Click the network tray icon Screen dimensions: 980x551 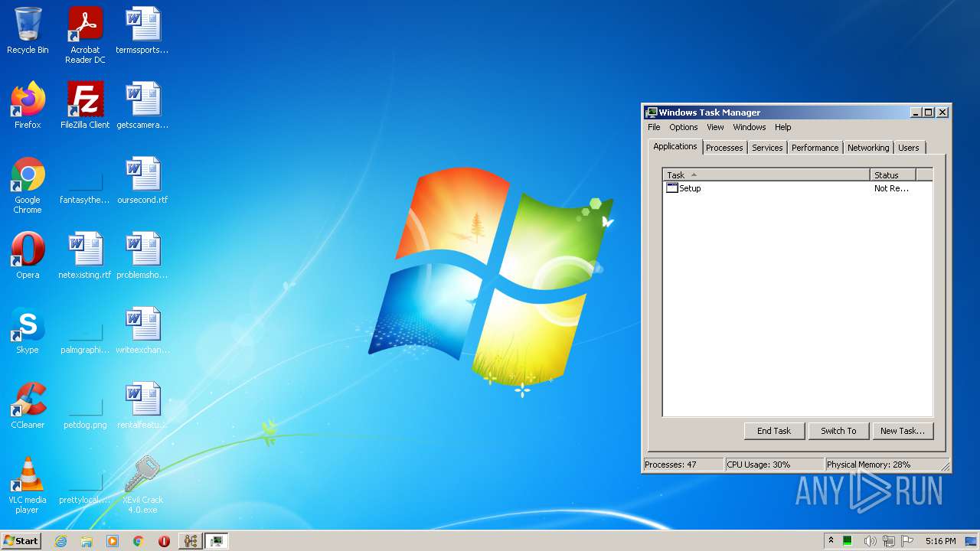click(x=889, y=541)
